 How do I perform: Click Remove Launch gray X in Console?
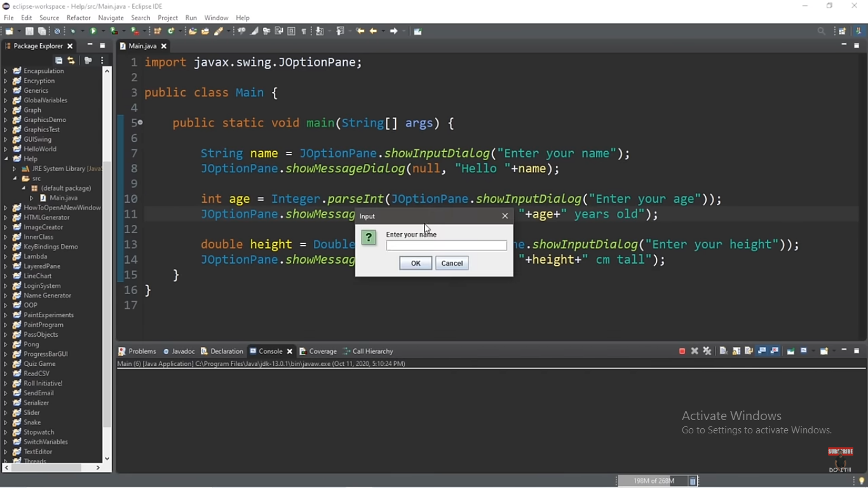tap(695, 351)
